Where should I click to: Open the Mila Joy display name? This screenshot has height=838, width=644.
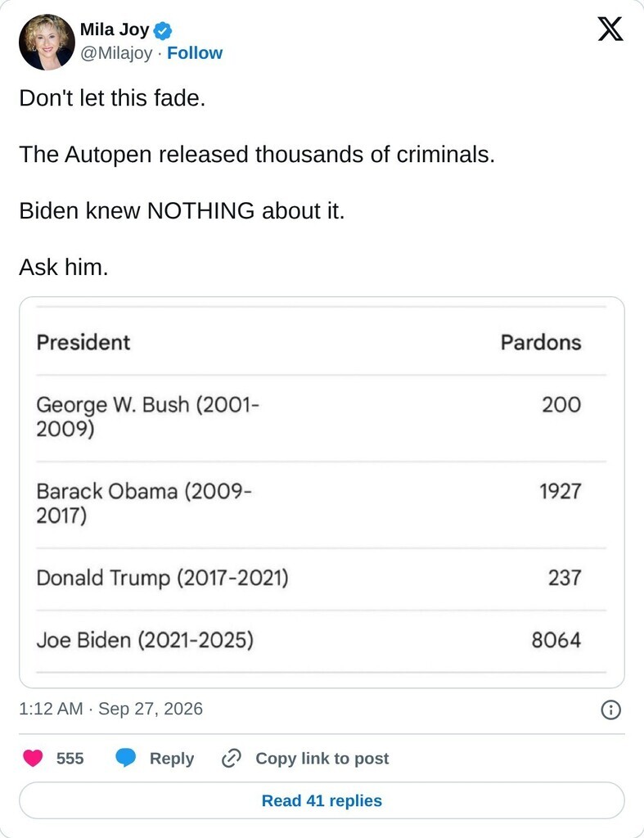[x=115, y=29]
